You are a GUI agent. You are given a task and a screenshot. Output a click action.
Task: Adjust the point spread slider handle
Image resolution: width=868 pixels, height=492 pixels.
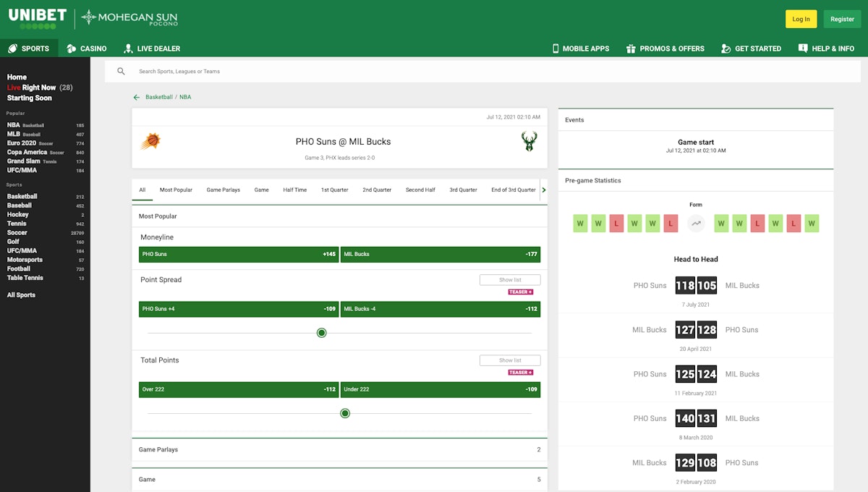(321, 333)
